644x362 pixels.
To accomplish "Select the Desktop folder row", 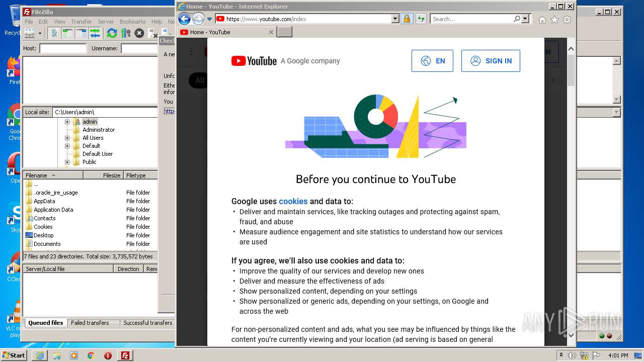I will 91,235.
